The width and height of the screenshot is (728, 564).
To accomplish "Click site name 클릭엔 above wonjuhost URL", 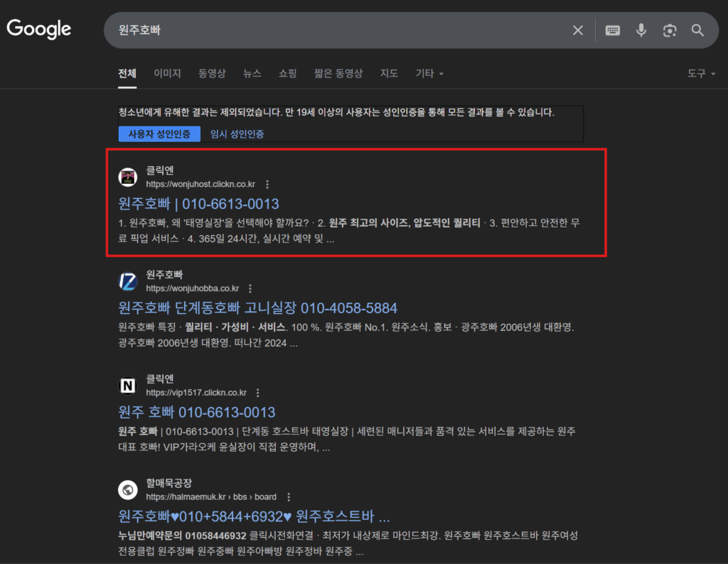I will (x=160, y=170).
